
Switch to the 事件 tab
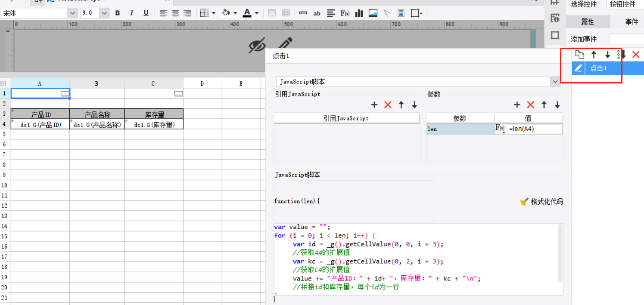(631, 22)
